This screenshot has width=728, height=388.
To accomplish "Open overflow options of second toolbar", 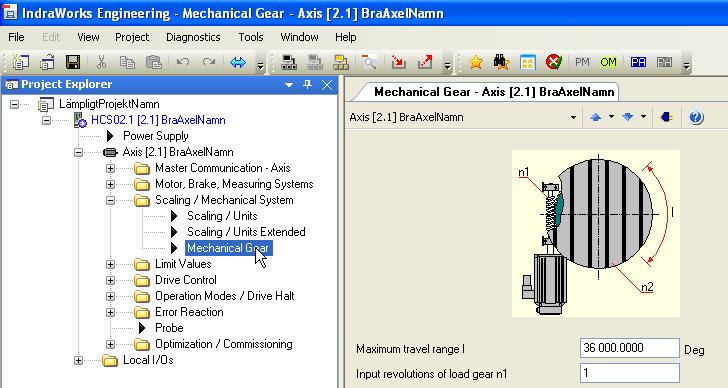I will (x=447, y=66).
